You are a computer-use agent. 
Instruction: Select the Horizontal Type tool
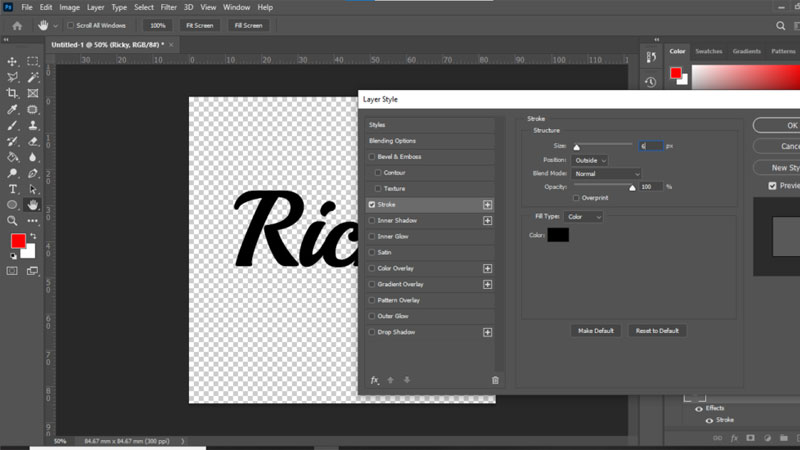click(12, 189)
